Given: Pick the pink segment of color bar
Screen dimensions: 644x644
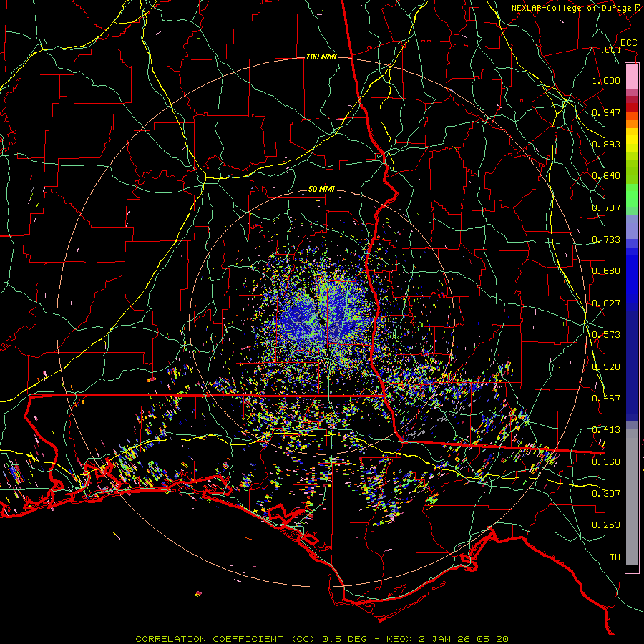Looking at the screenshot, I should 632,76.
